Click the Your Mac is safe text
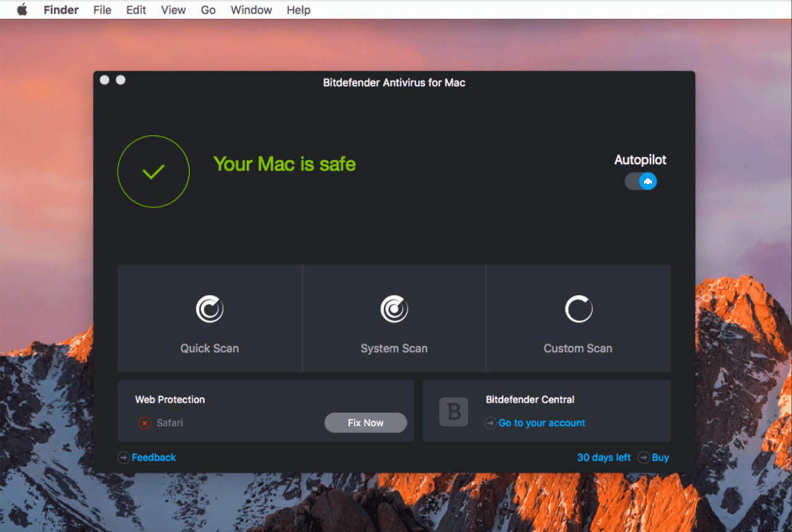Screen dimensions: 792x532 pyautogui.click(x=284, y=164)
